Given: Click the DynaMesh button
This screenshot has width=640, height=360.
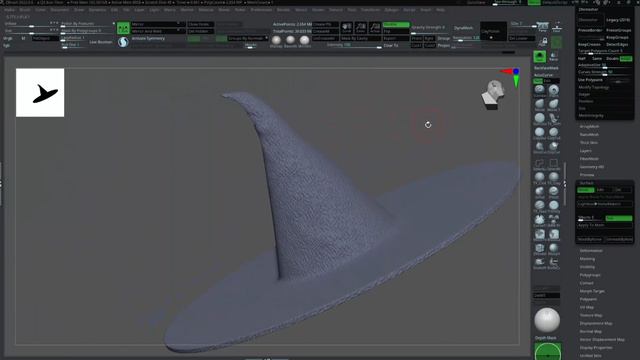Looking at the screenshot, I should click(464, 28).
